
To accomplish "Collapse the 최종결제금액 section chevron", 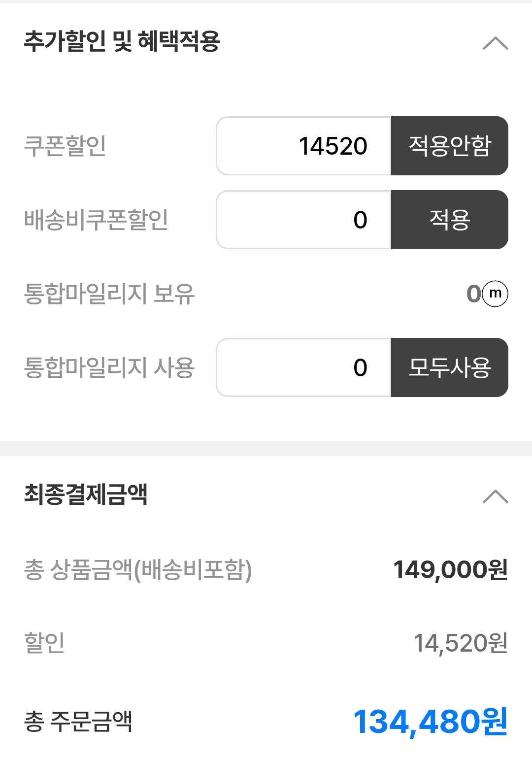I will [x=495, y=496].
